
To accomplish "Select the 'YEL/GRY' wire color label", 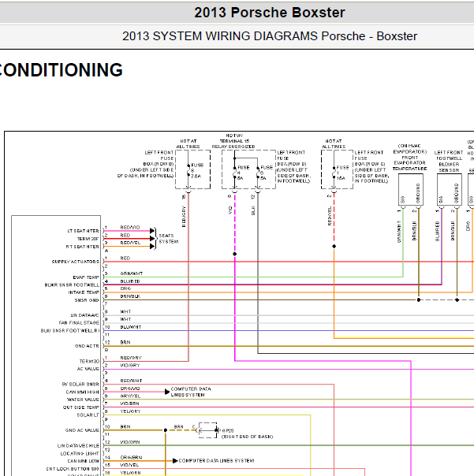I will pos(130,411).
